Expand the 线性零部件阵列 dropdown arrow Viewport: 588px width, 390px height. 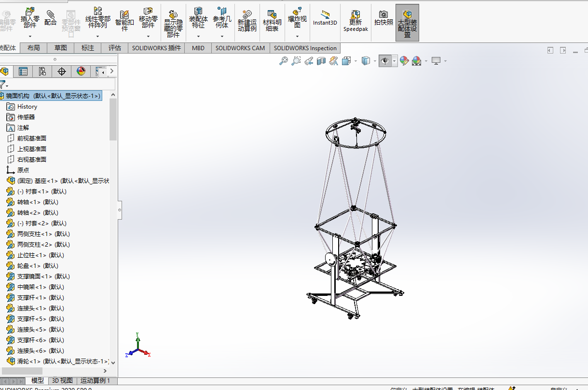98,36
